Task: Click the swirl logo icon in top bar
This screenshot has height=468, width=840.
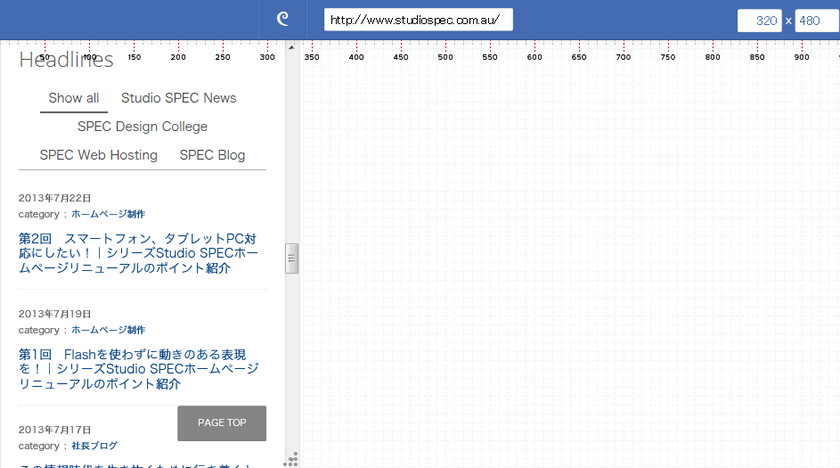Action: coord(283,20)
